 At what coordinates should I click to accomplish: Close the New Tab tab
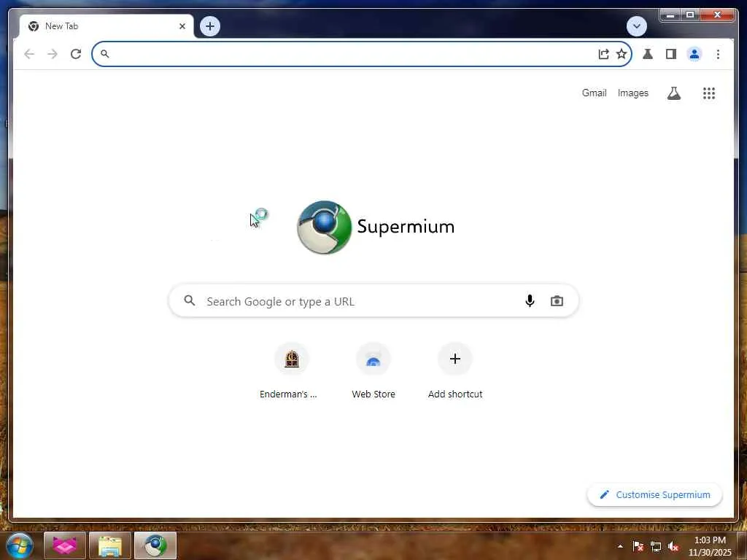182,26
